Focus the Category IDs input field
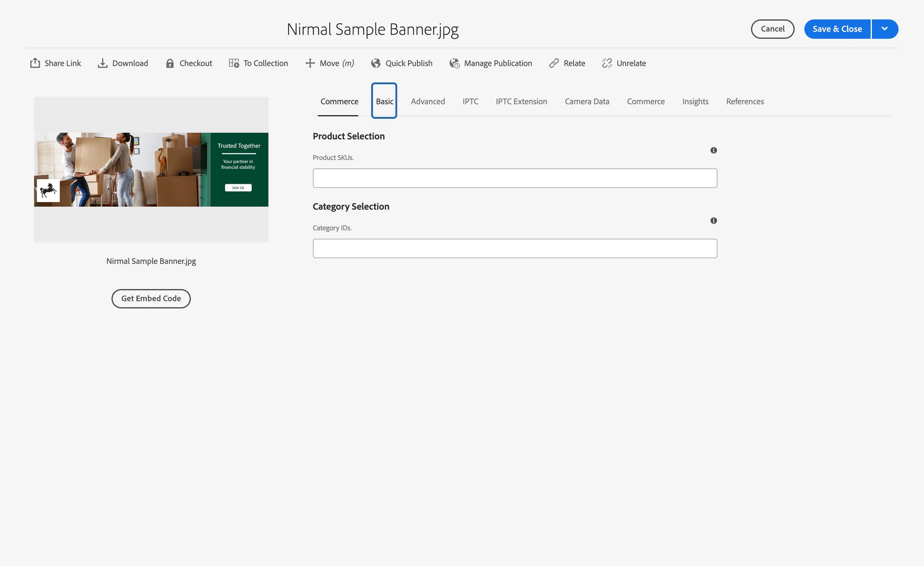924x566 pixels. click(x=515, y=248)
